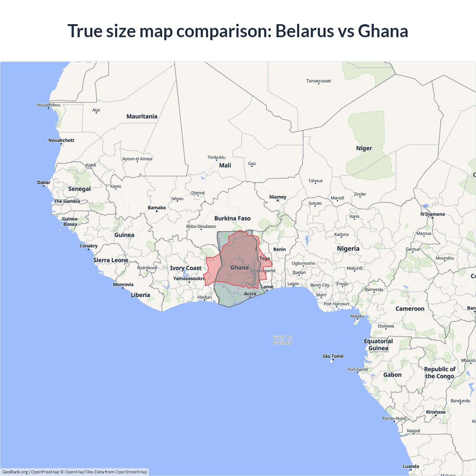Select the Gabon country label
476x476 pixels.
[x=392, y=375]
